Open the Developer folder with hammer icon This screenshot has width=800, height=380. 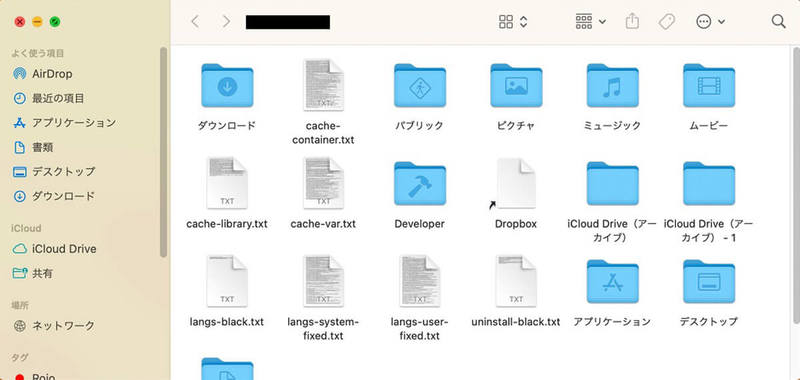point(420,183)
